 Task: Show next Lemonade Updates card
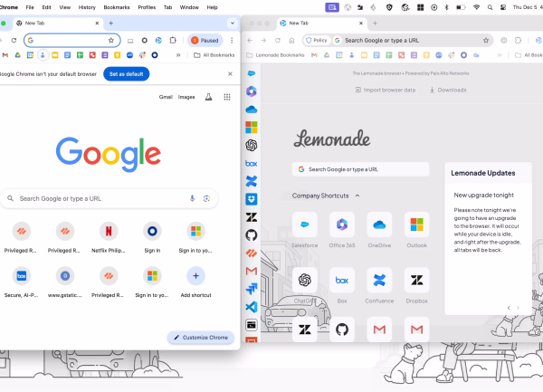coord(518,308)
